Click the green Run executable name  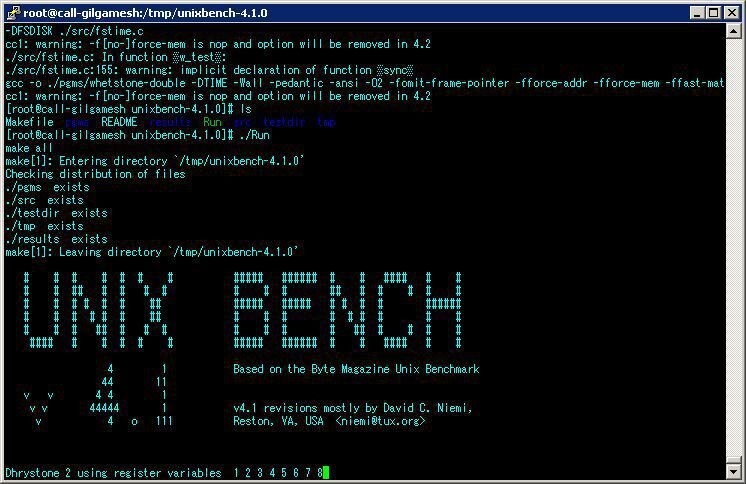point(212,122)
